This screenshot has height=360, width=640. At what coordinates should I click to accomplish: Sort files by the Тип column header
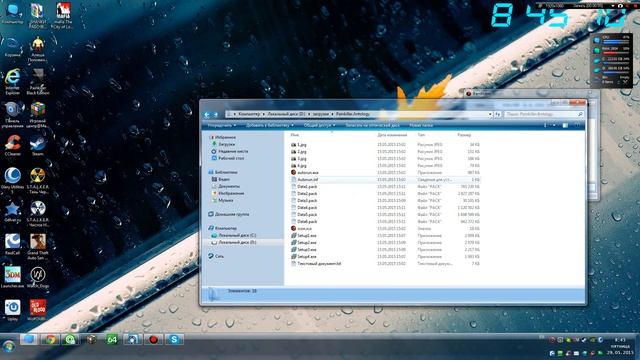421,135
